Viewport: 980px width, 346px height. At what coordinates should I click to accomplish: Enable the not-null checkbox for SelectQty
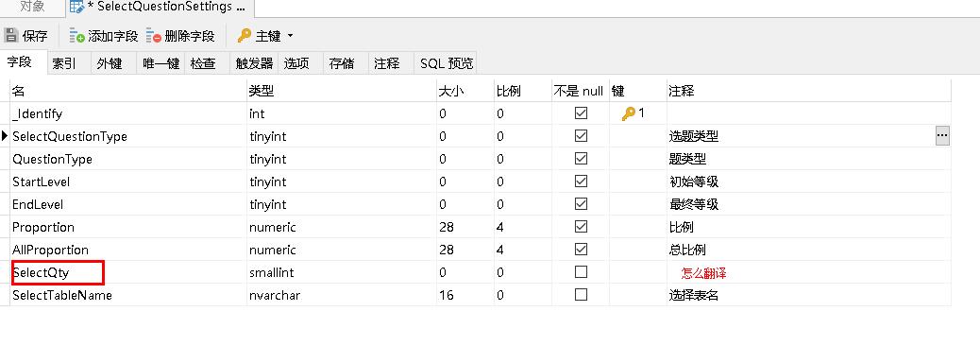[582, 272]
